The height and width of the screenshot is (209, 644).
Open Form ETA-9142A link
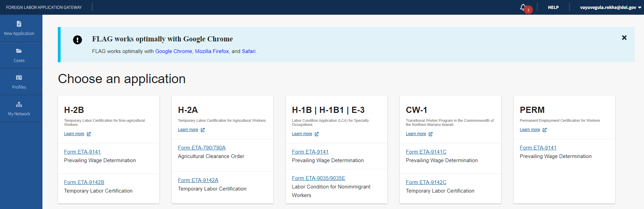click(x=198, y=180)
